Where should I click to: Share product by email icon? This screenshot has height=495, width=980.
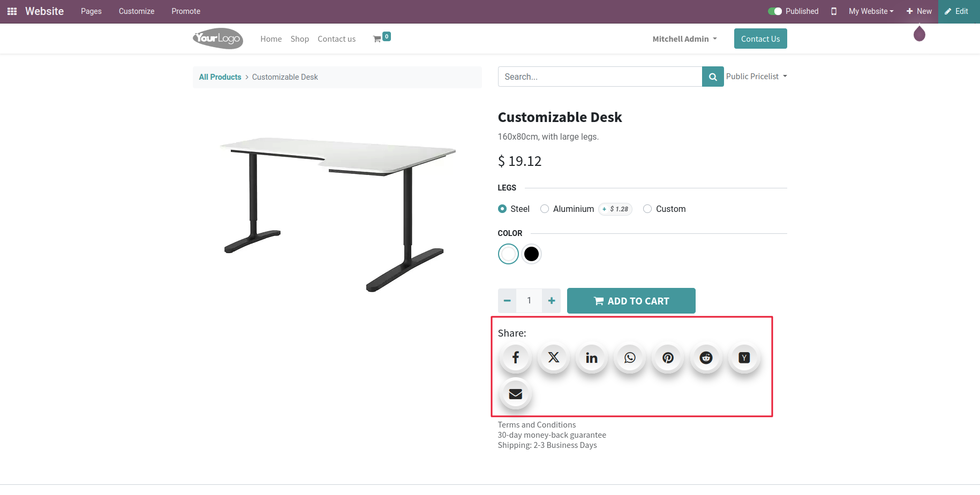(x=515, y=394)
